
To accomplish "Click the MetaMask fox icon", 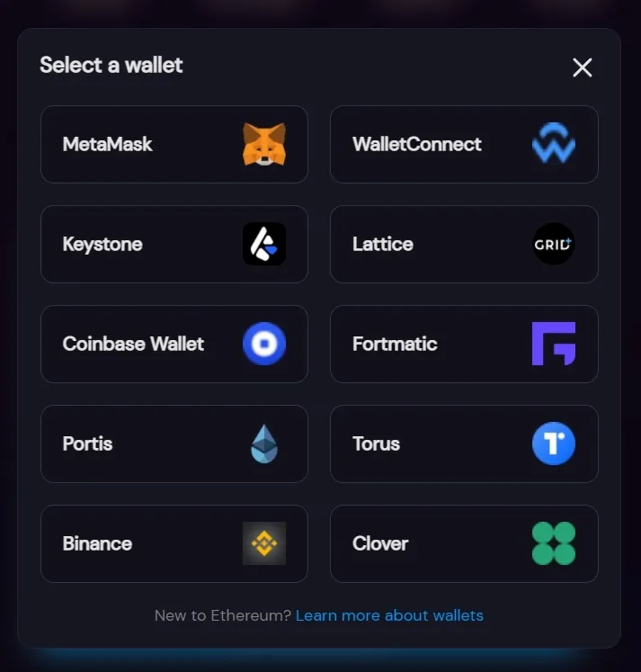I will pos(264,144).
